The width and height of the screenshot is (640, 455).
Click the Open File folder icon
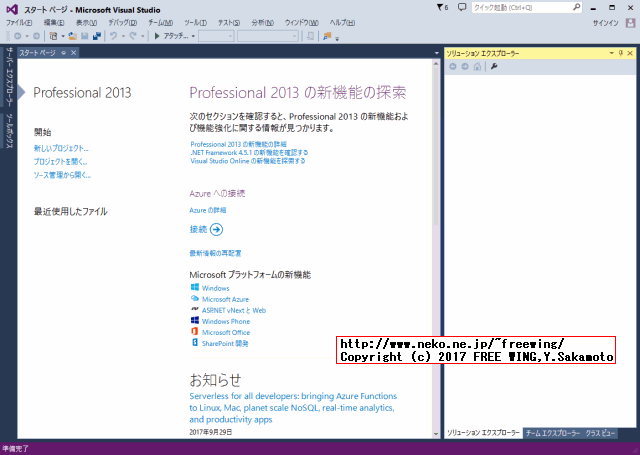[73, 36]
